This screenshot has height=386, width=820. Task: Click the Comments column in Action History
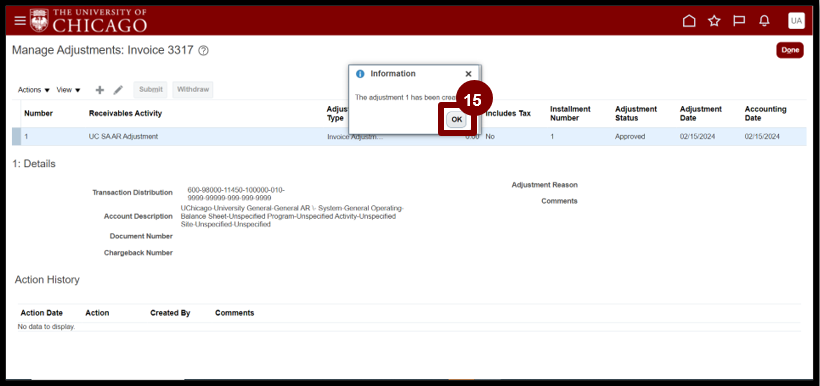(x=234, y=313)
